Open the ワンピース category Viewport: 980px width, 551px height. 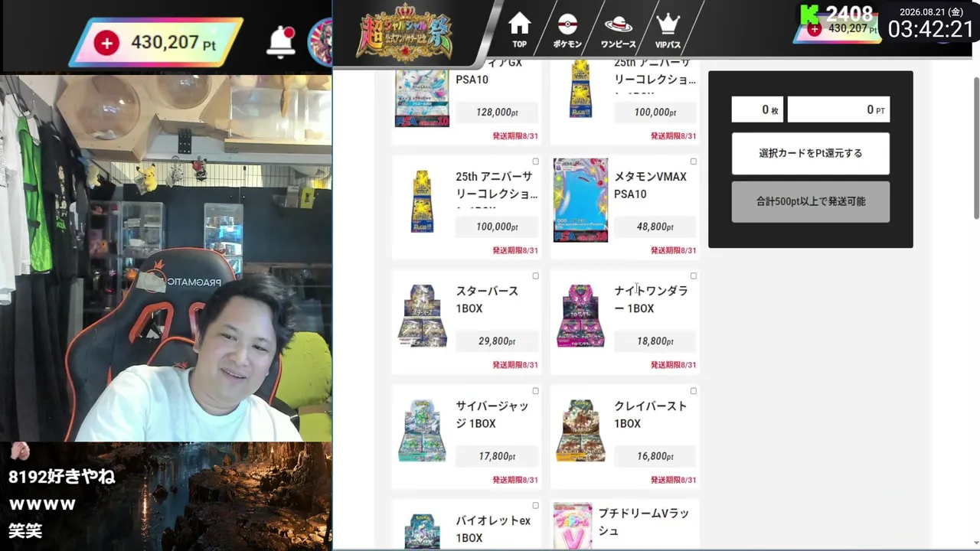pos(618,31)
